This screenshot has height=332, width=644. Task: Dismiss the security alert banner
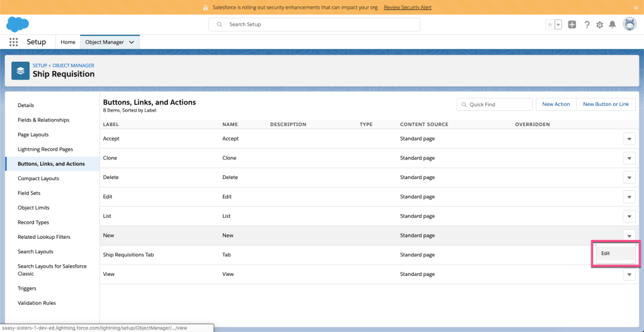(636, 7)
